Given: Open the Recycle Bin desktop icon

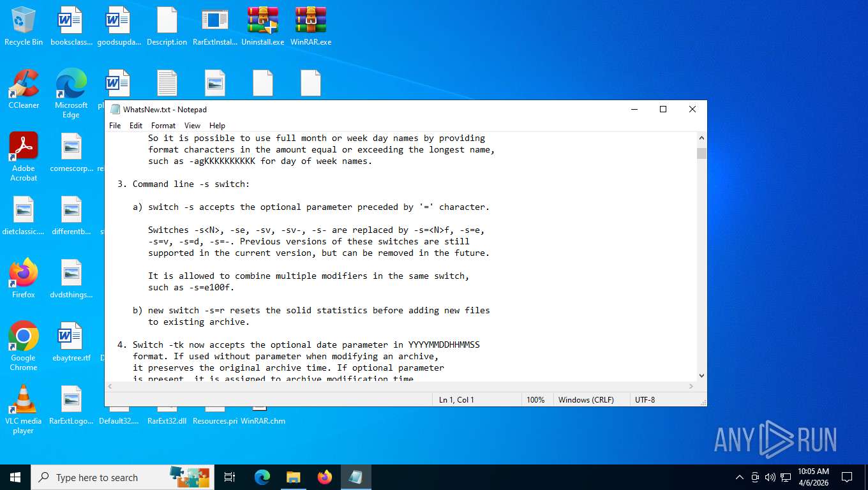Looking at the screenshot, I should pyautogui.click(x=24, y=26).
